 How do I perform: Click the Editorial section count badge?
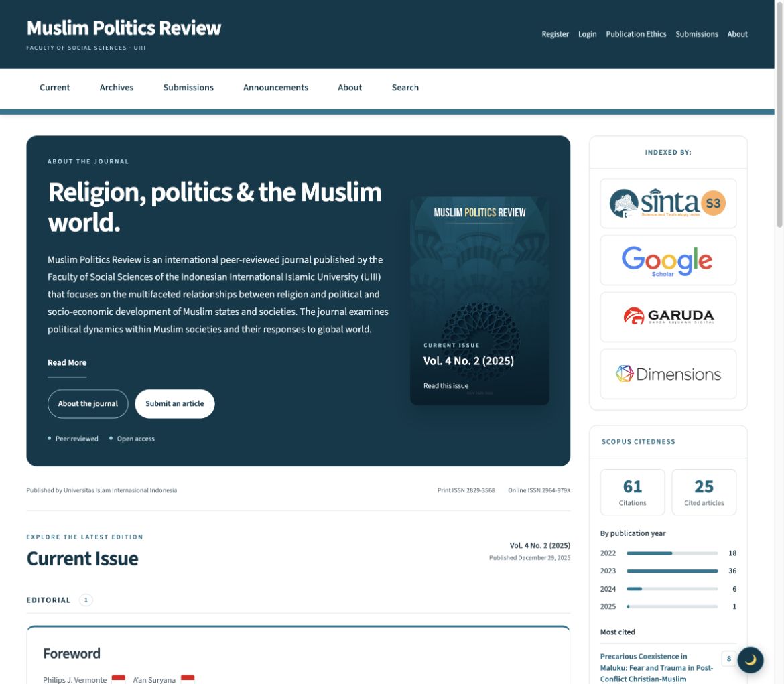tap(86, 600)
